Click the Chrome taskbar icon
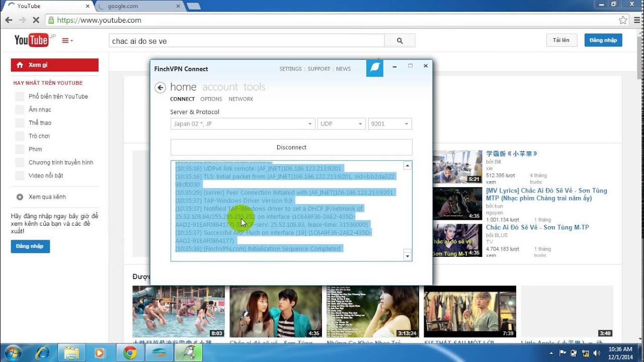 click(130, 353)
